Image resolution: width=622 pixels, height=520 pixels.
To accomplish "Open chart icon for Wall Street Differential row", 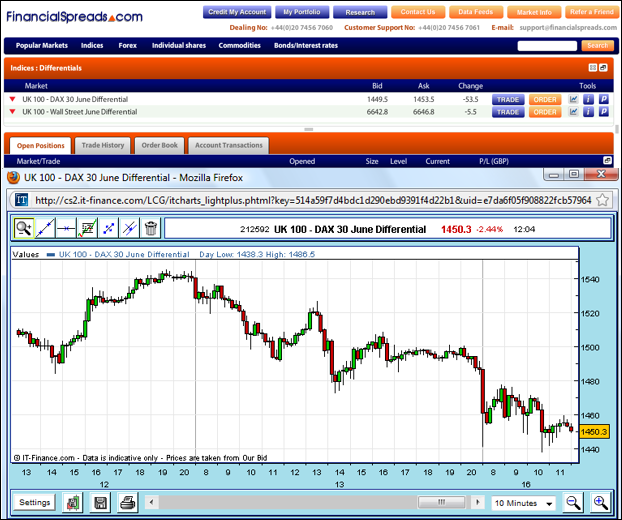I will pos(574,112).
